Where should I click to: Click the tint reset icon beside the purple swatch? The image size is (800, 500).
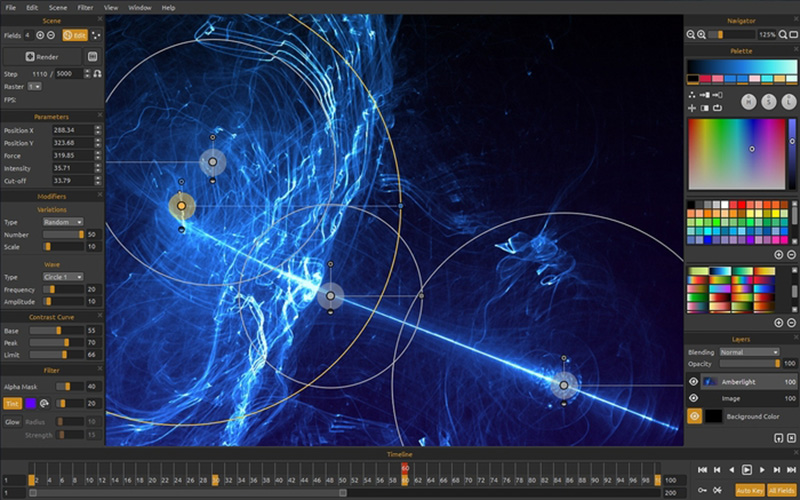(44, 404)
